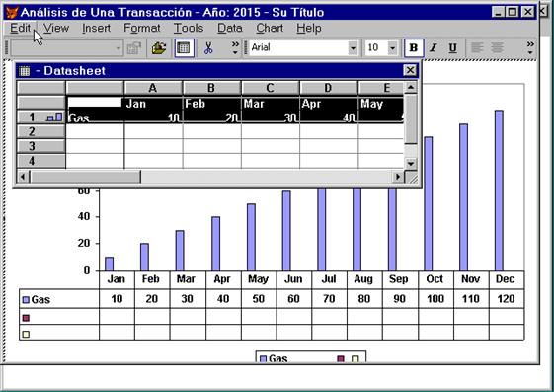Click the Gas cell in Datasheet row 1
The image size is (554, 392).
pyautogui.click(x=95, y=118)
